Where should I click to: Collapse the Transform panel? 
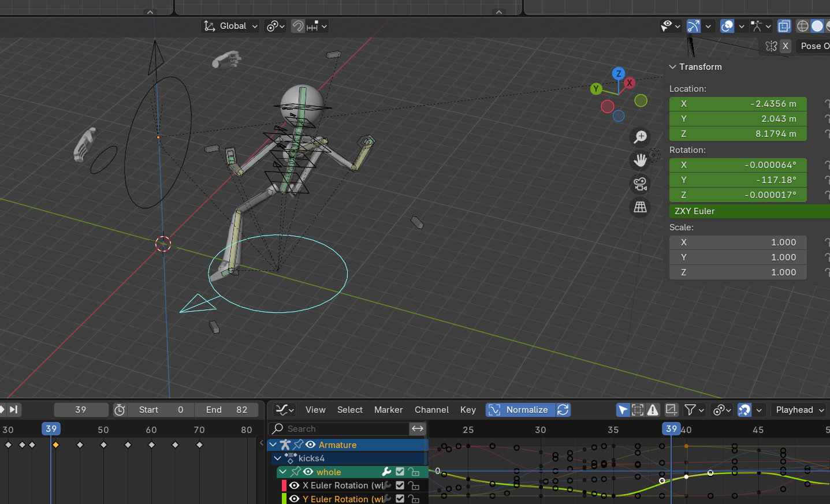pos(673,67)
